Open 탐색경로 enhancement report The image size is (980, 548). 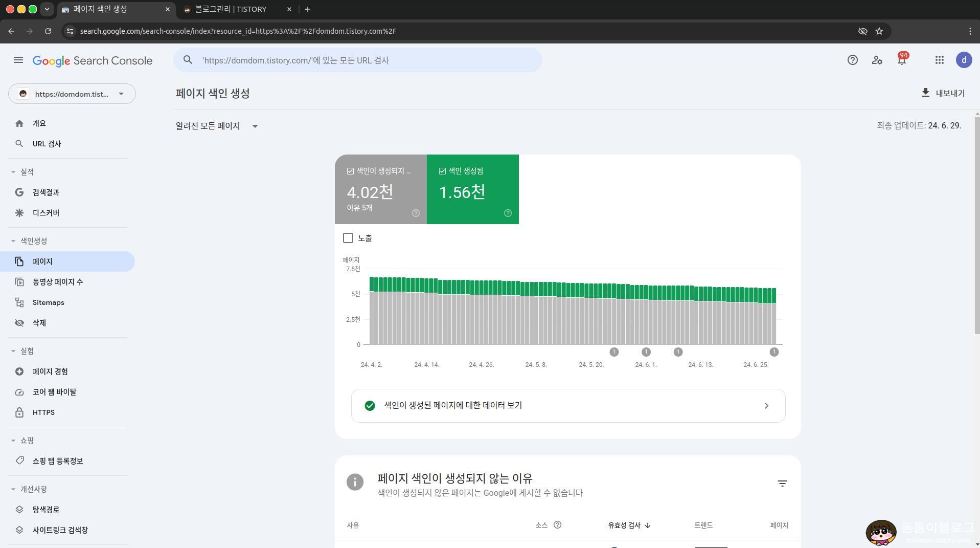coord(67,510)
